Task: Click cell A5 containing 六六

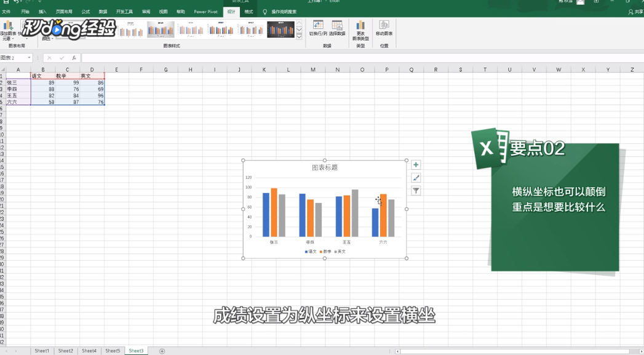Action: tap(18, 102)
